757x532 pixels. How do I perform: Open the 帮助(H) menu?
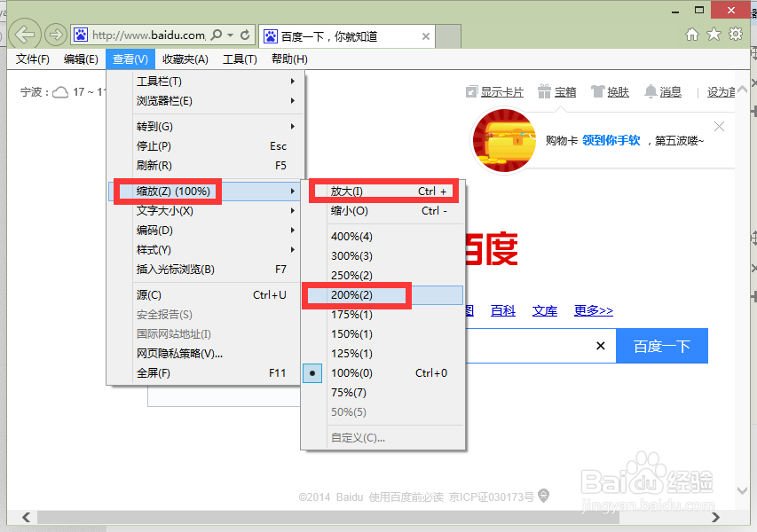click(x=289, y=59)
